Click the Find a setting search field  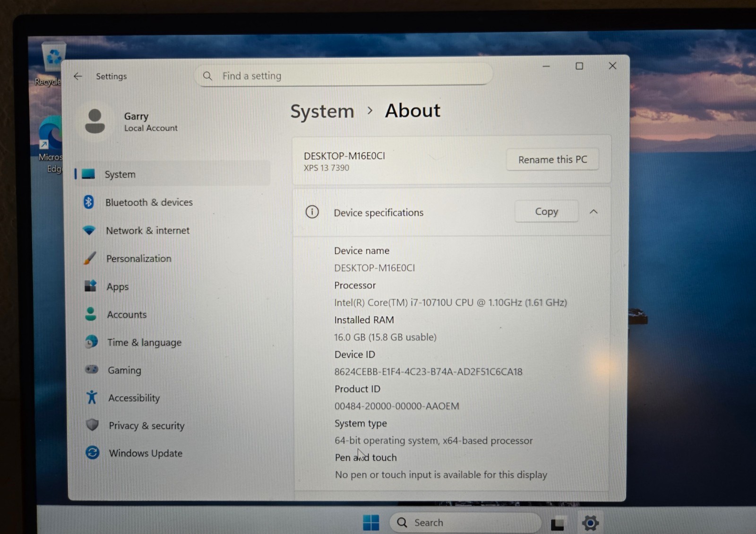coord(344,76)
